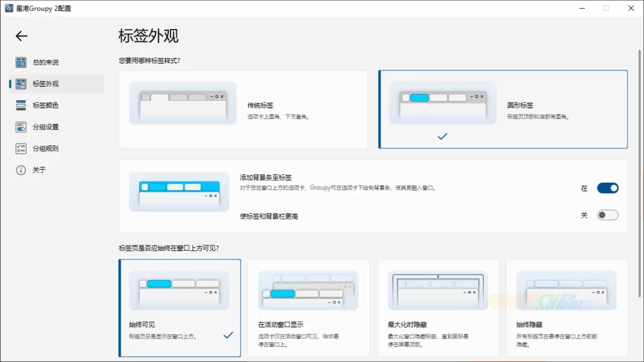Click the 总的来说 sidebar icon
The image size is (644, 362).
(x=21, y=62)
